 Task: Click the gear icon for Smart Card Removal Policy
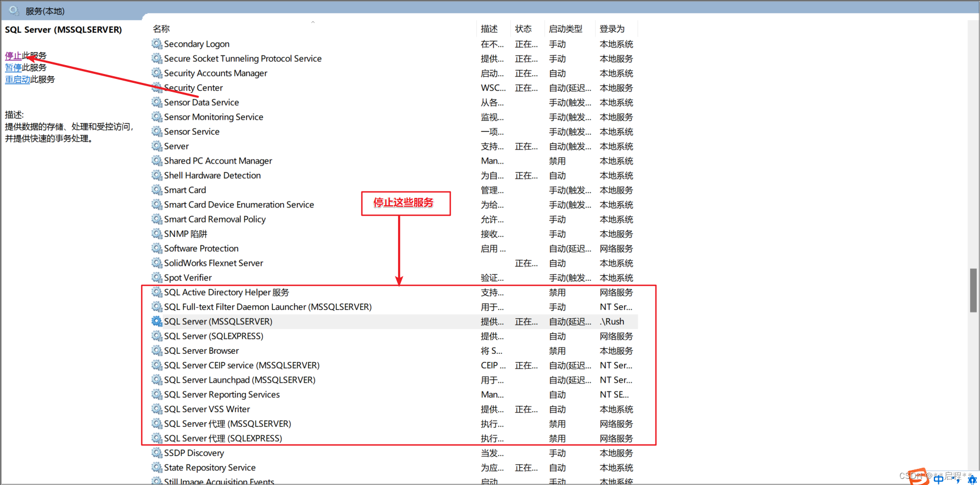(x=157, y=219)
